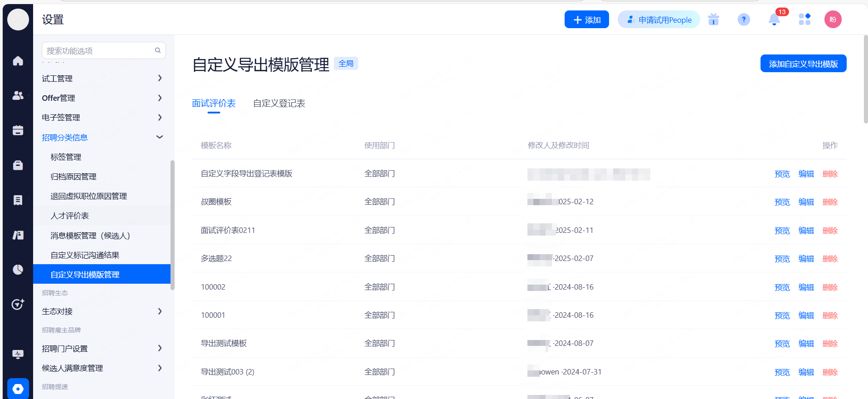Click the 搜索功能选项 search field
Screen dimensions: 868x399
click(98, 50)
